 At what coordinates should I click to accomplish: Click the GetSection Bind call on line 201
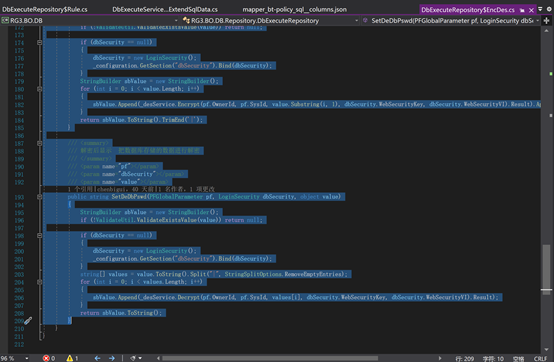183,259
